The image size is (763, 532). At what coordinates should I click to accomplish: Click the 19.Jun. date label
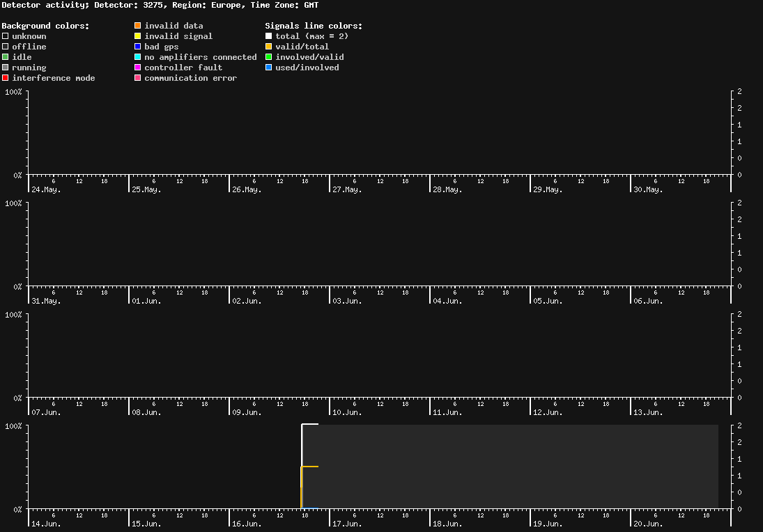pos(548,524)
